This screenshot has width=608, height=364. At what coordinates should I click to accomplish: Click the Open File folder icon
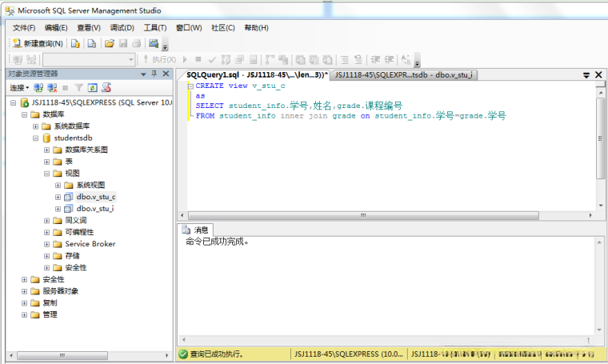coord(110,43)
